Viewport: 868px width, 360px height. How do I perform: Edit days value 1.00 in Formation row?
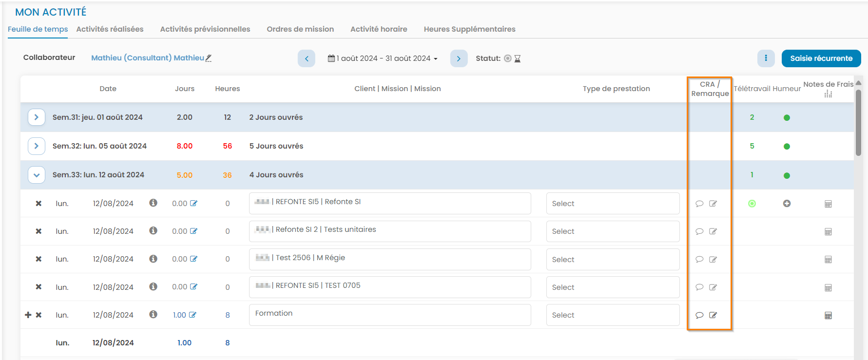pos(193,315)
